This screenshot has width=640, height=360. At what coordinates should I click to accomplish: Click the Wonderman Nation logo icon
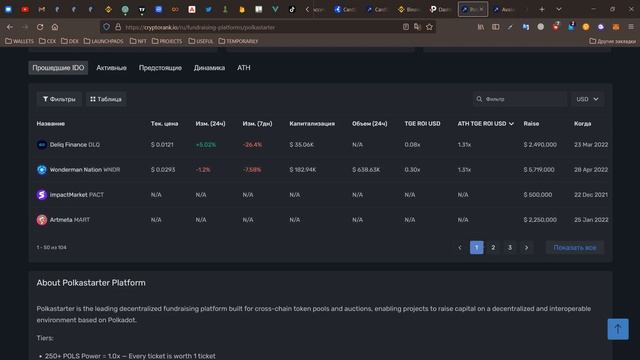[42, 169]
